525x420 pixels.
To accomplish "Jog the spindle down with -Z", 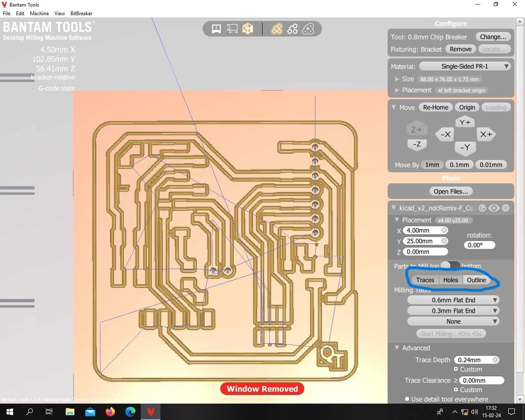I will (417, 144).
